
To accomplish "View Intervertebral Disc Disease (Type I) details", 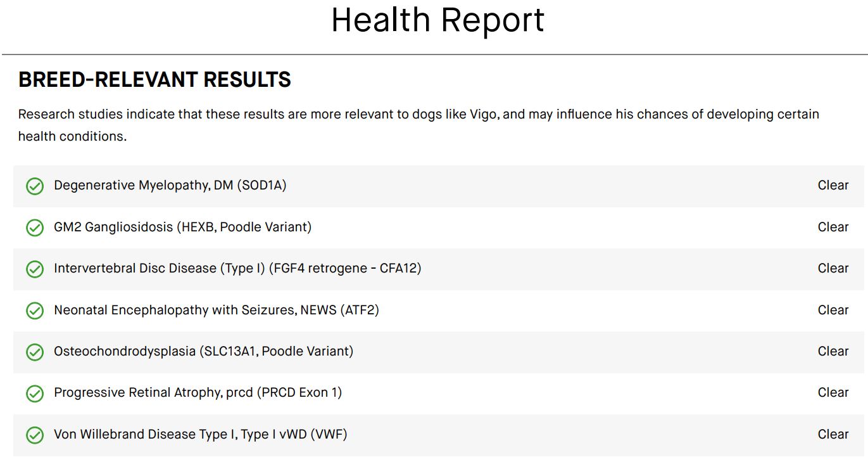I will pyautogui.click(x=237, y=268).
